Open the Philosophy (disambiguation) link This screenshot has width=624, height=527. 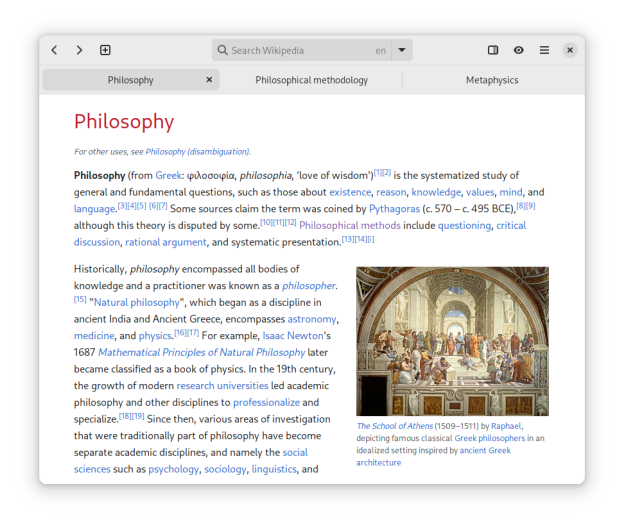point(197,152)
